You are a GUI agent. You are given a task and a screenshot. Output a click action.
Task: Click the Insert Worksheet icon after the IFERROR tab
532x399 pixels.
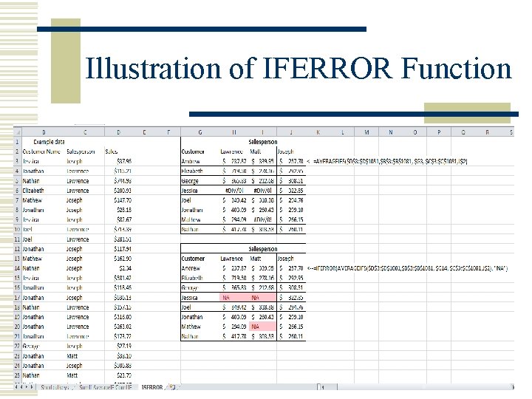click(172, 386)
